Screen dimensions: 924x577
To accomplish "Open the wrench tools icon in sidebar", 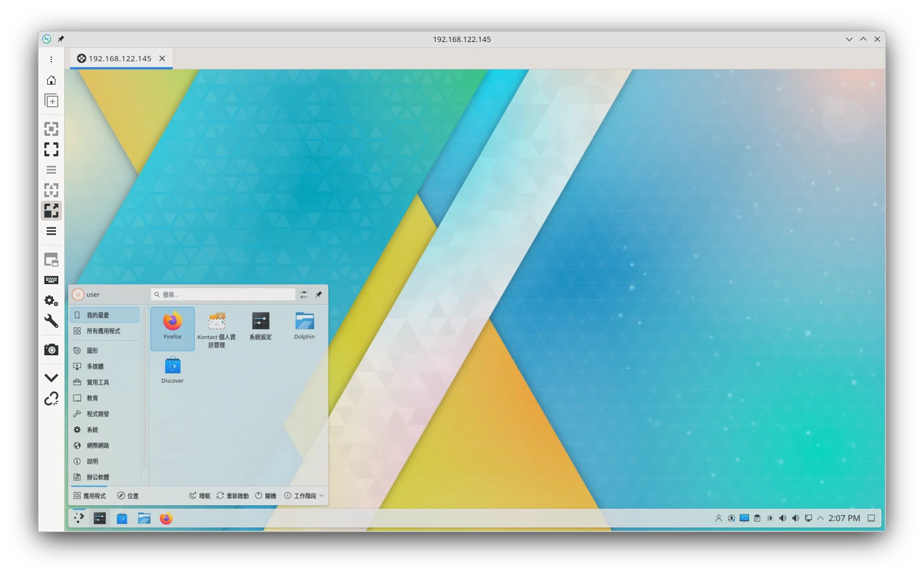I will coord(51,321).
